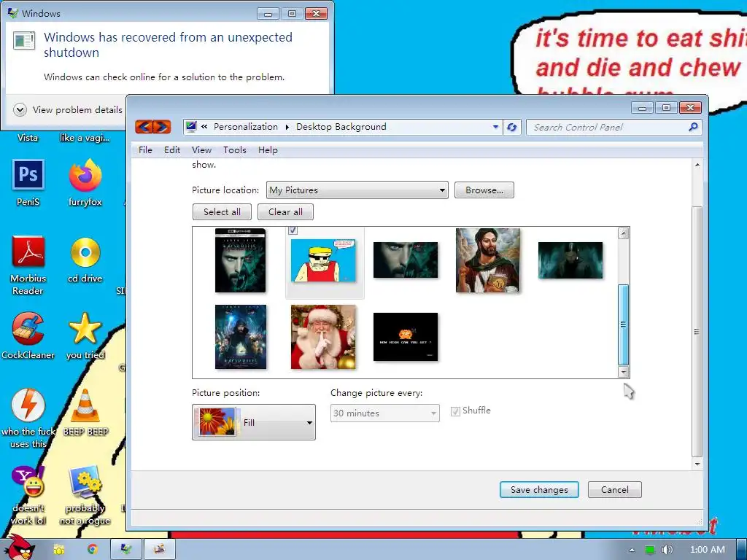Go back with the left navigation arrow
This screenshot has height=560, width=747.
(x=144, y=127)
